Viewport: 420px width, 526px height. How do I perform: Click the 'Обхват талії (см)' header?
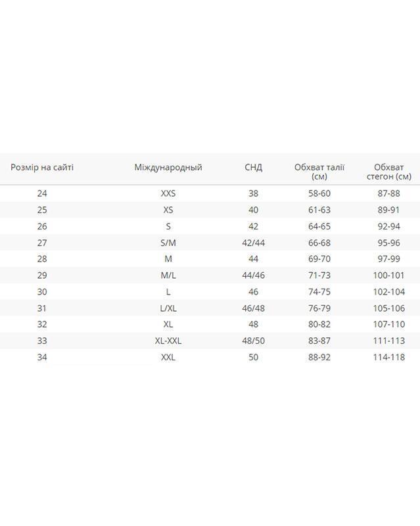point(319,172)
